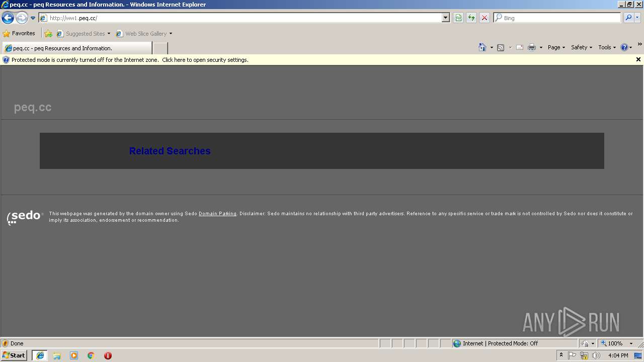Click the Home icon in command bar
The width and height of the screenshot is (644, 362).
click(x=482, y=47)
